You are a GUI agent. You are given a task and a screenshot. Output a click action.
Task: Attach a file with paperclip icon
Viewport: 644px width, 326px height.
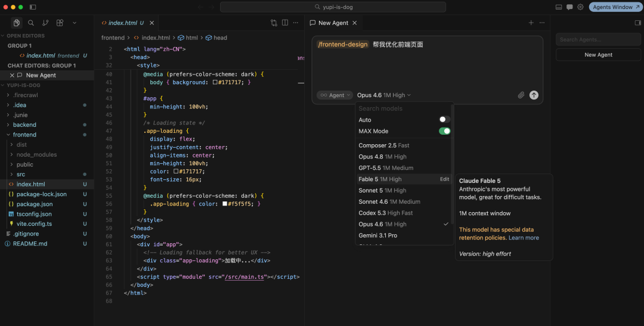[521, 95]
